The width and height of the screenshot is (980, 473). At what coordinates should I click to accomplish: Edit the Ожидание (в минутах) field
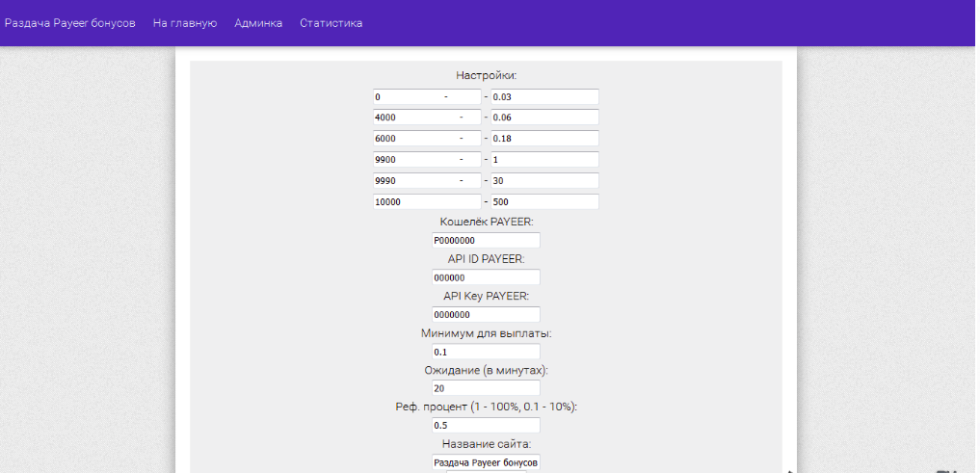click(x=487, y=388)
